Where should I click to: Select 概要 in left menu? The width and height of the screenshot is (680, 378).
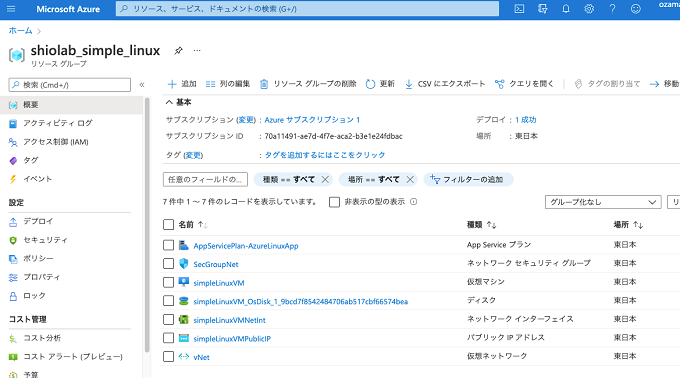(x=71, y=105)
